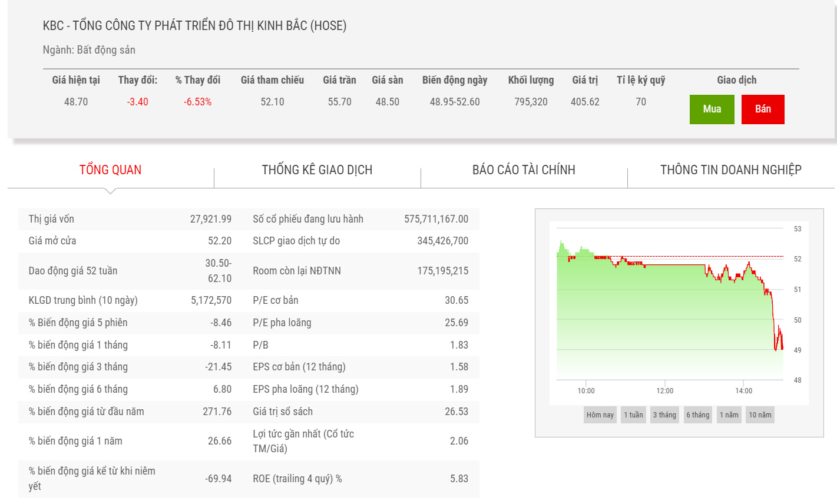Show the 1 tuần chart range
The height and width of the screenshot is (504, 837).
click(633, 415)
